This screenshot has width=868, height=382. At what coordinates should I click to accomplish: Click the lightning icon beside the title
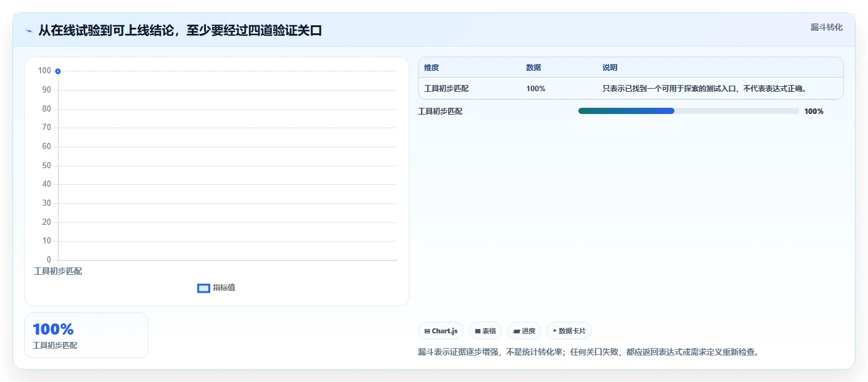29,31
